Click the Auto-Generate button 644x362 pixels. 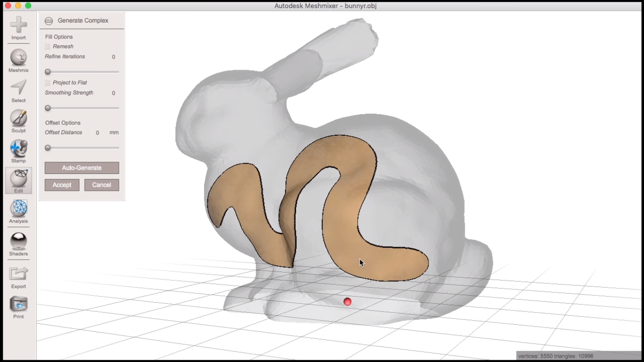[x=82, y=168]
